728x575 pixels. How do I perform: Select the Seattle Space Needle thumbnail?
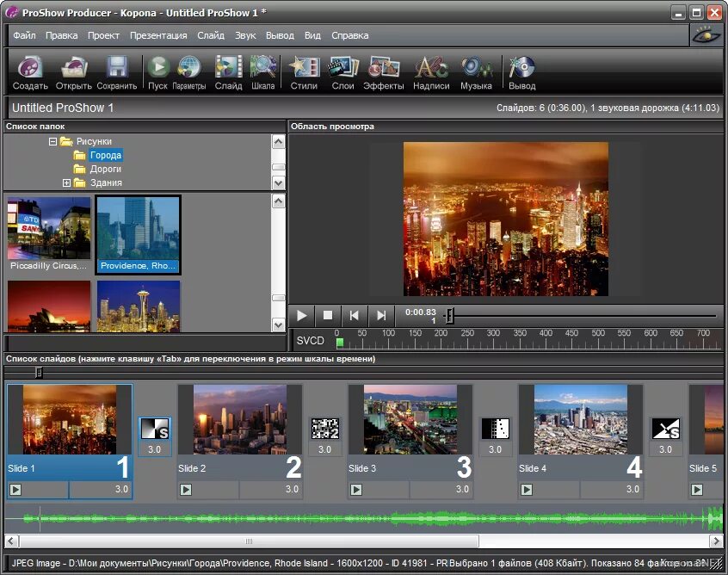pyautogui.click(x=139, y=306)
